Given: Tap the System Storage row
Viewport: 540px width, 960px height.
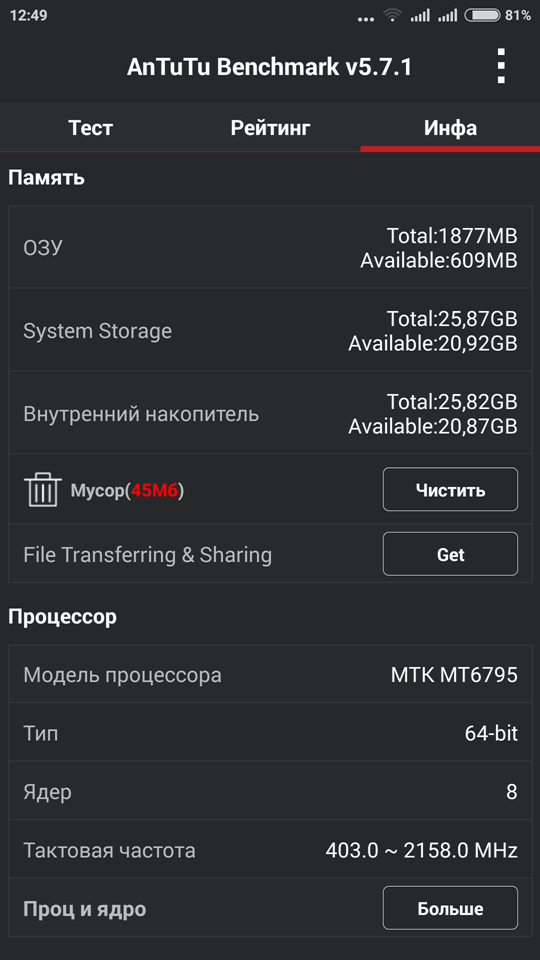Looking at the screenshot, I should [270, 330].
